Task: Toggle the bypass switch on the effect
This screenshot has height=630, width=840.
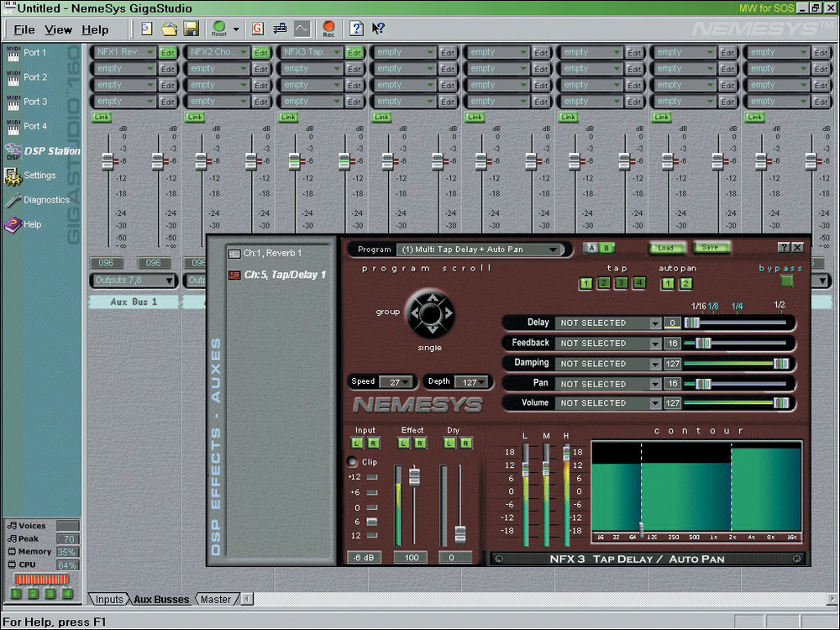Action: point(787,281)
